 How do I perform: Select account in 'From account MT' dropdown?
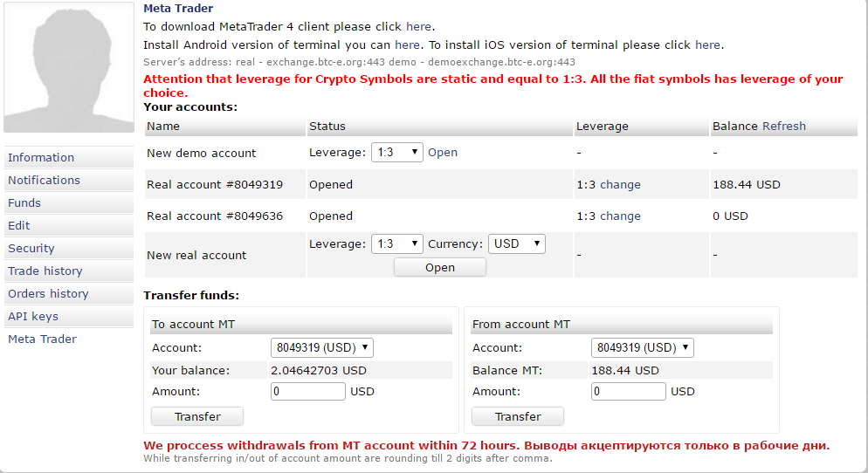(x=642, y=347)
